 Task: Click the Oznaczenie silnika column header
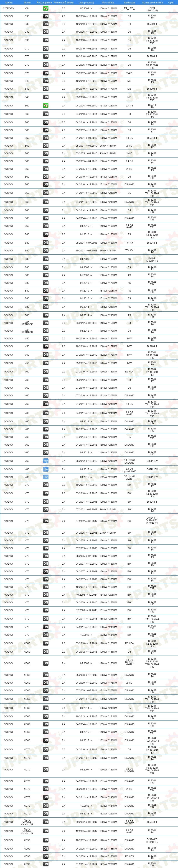[x=152, y=2]
